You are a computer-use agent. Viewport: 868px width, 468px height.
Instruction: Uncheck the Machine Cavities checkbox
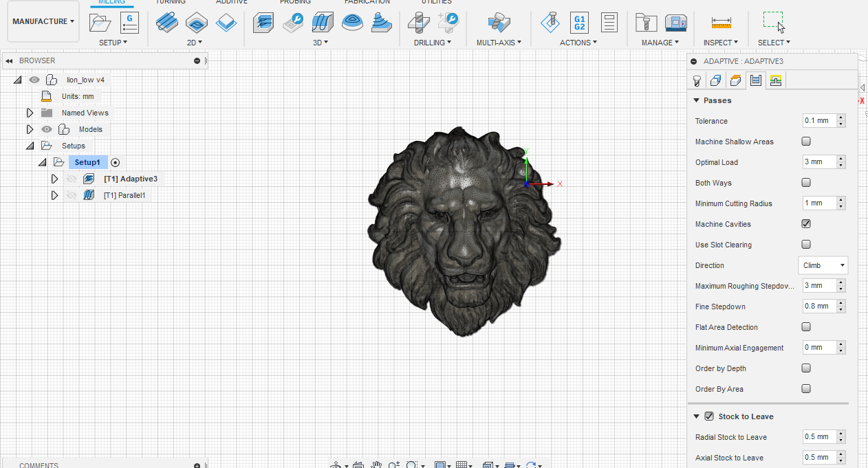click(x=806, y=224)
